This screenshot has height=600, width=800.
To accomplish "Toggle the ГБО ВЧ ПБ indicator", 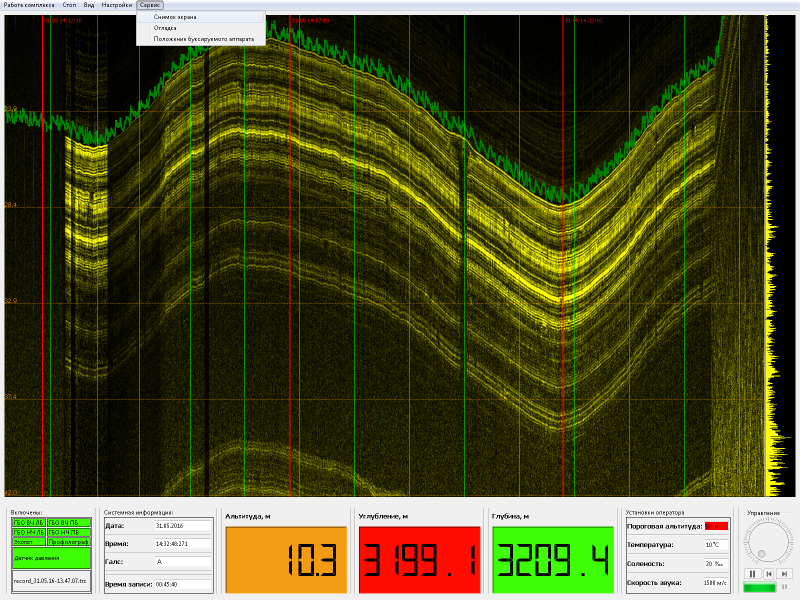I will (69, 523).
